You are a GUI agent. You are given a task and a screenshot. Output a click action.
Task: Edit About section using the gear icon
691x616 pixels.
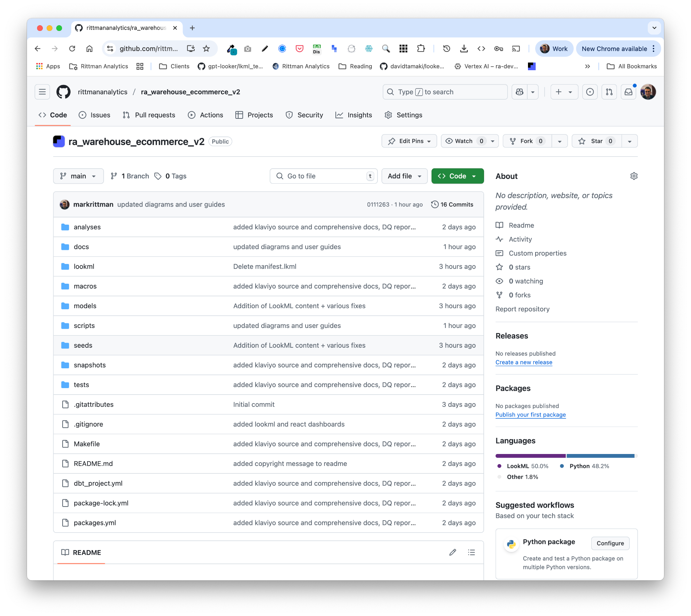(x=634, y=176)
